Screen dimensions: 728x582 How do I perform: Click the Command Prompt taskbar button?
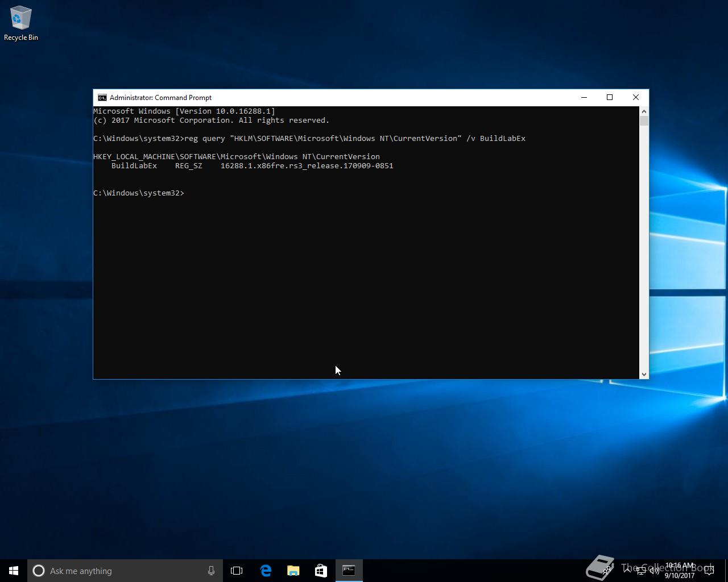click(x=349, y=571)
